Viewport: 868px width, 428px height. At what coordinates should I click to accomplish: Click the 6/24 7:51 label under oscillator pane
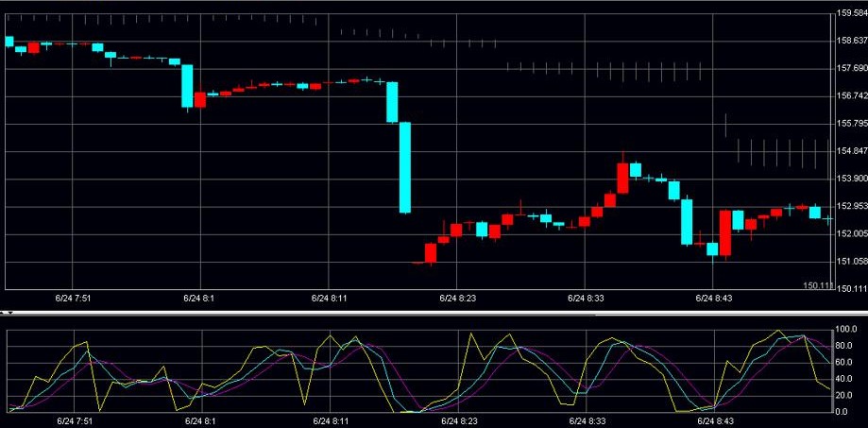tap(73, 421)
